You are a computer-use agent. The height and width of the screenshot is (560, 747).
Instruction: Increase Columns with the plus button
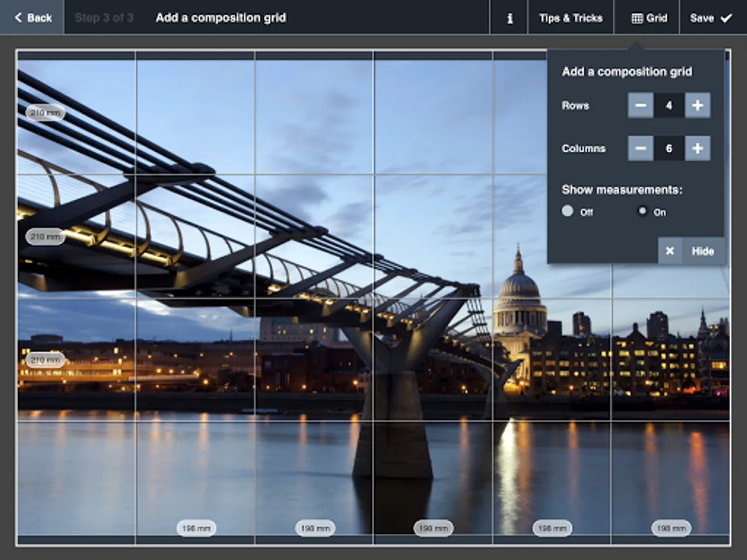[697, 149]
